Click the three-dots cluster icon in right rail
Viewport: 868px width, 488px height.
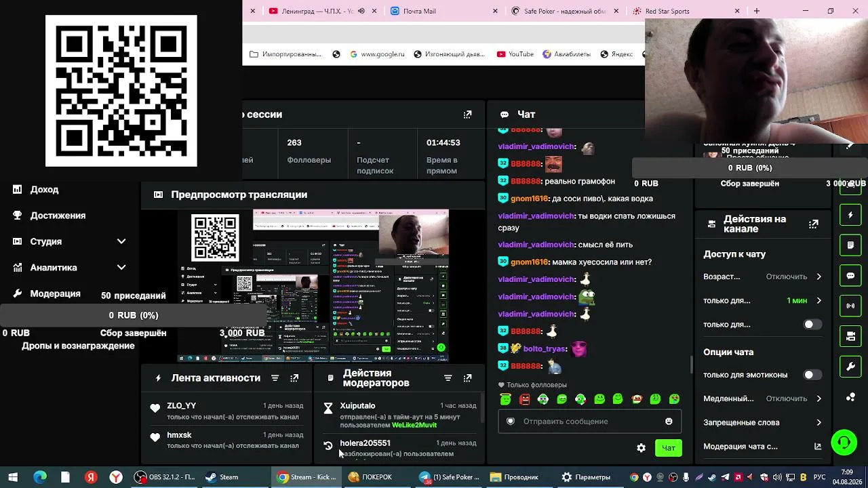[x=850, y=397]
